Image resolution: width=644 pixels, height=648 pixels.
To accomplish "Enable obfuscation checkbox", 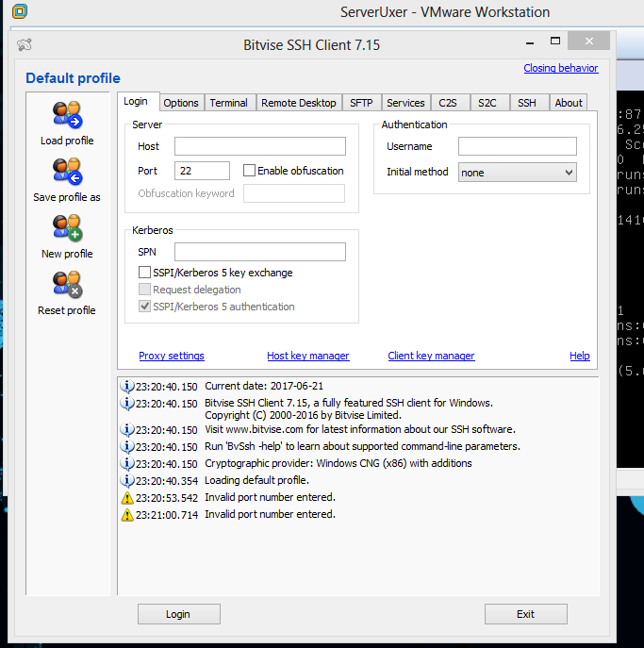I will pyautogui.click(x=249, y=171).
